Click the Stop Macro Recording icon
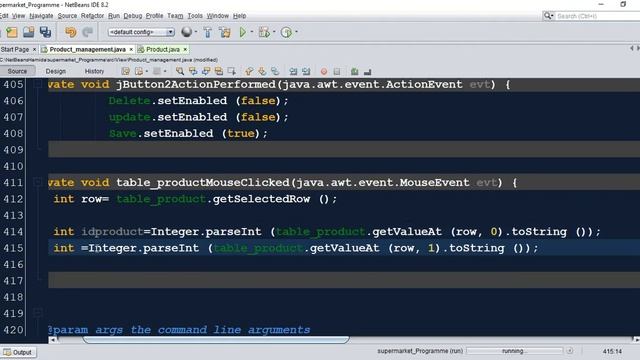This screenshot has width=640, height=360. pos(337,71)
